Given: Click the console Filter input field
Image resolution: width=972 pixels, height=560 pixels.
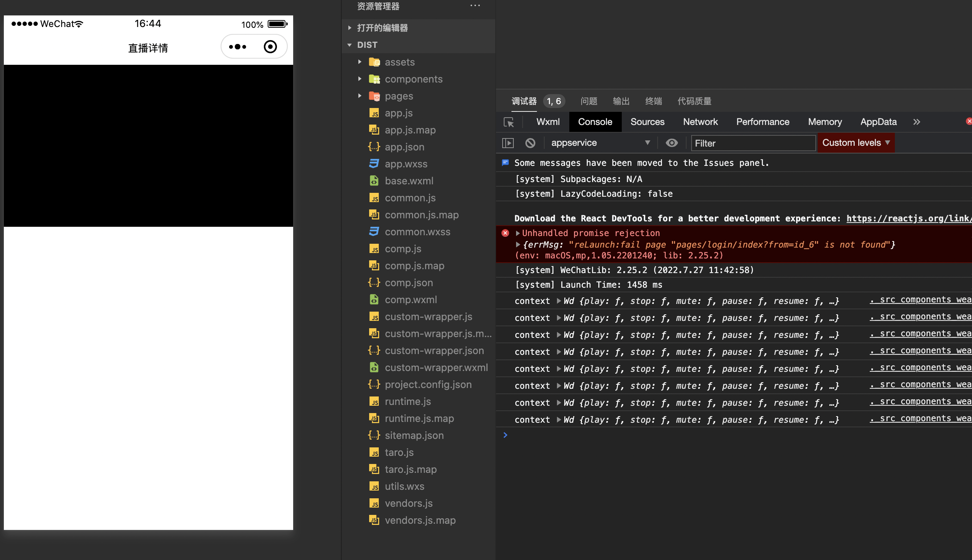Looking at the screenshot, I should pos(753,143).
